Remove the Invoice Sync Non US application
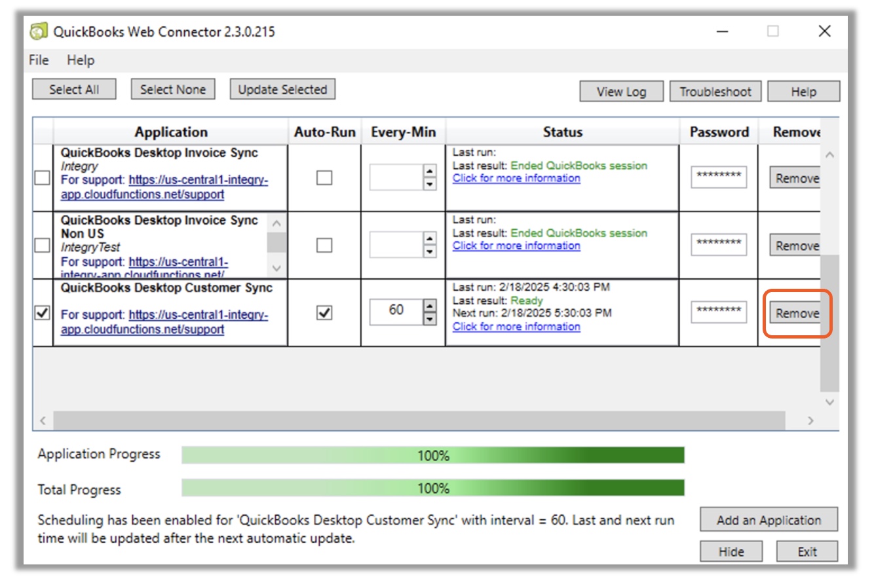874x588 pixels. 795,246
